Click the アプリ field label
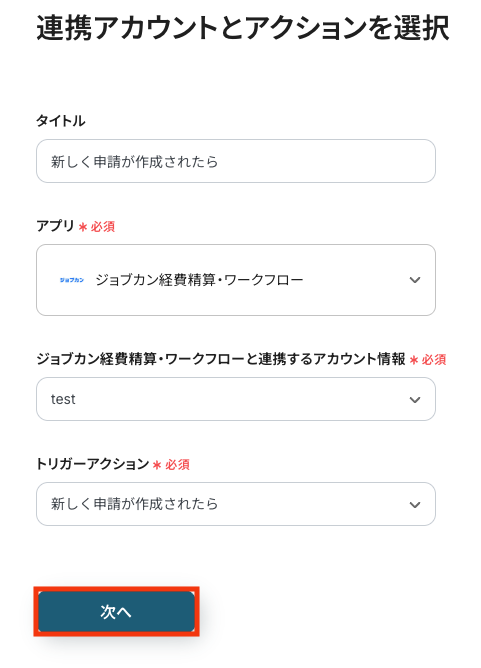Viewport: 481px width, 668px height. coord(55,225)
